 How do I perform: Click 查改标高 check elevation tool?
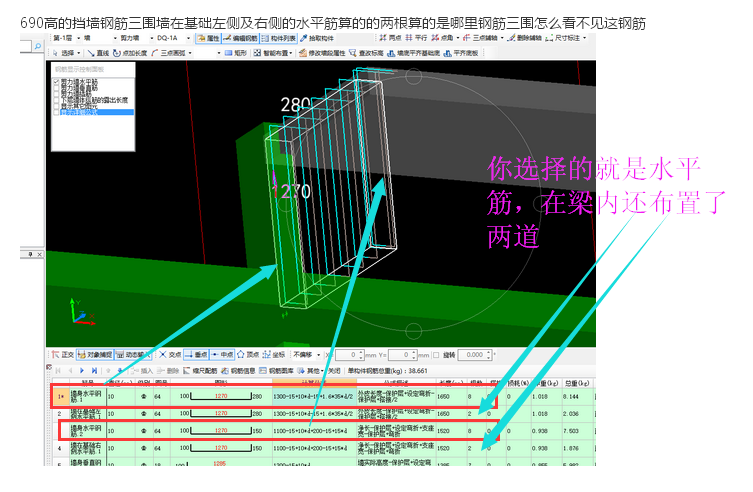click(366, 53)
